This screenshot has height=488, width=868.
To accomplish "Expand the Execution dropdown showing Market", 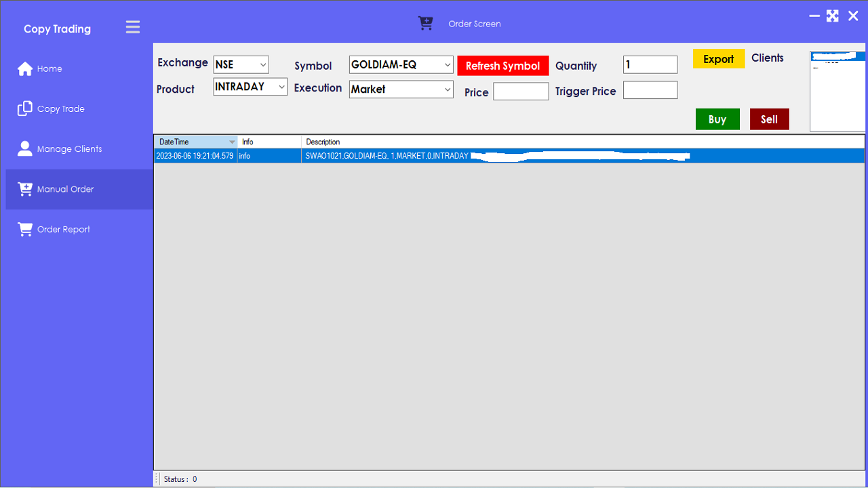I will tap(401, 89).
